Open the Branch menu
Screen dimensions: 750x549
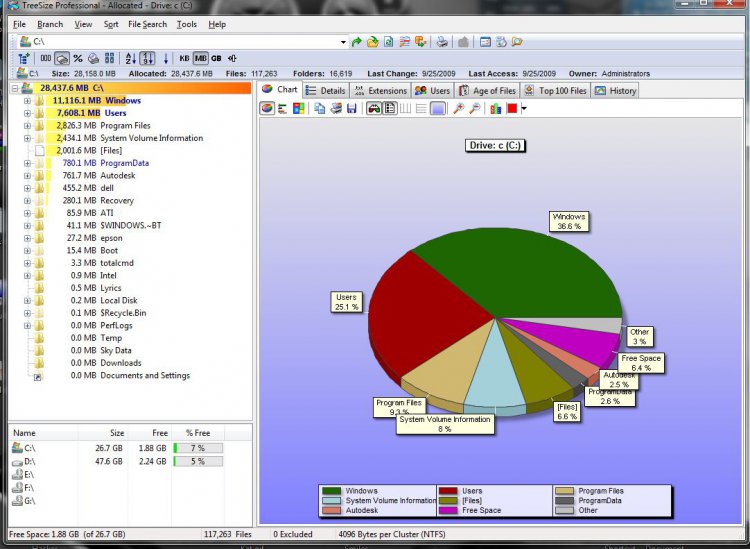coord(50,24)
